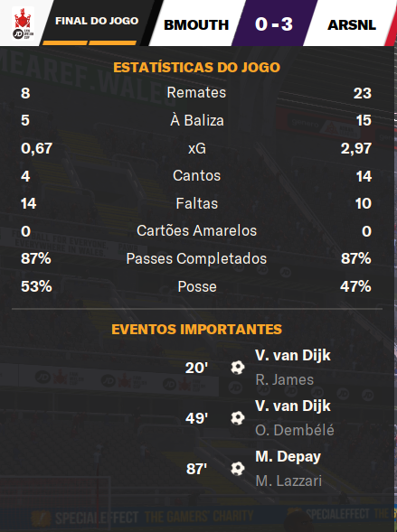The height and width of the screenshot is (532, 397).
Task: Open assist provider O. Dembélé
Action: click(x=295, y=430)
